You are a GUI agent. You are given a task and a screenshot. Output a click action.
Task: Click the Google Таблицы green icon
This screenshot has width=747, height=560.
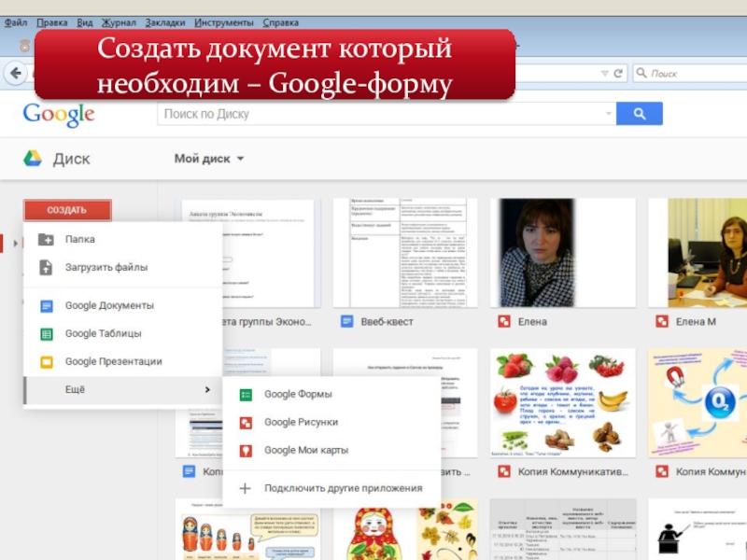pyautogui.click(x=46, y=334)
